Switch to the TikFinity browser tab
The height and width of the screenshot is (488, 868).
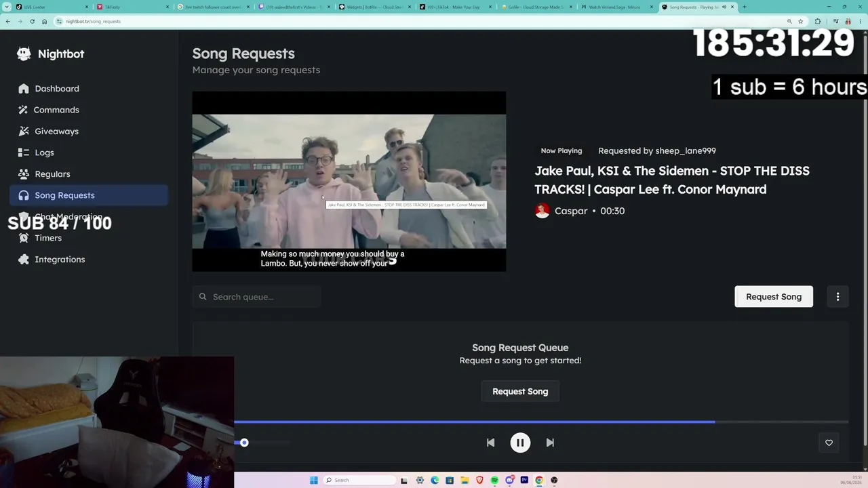(x=132, y=7)
